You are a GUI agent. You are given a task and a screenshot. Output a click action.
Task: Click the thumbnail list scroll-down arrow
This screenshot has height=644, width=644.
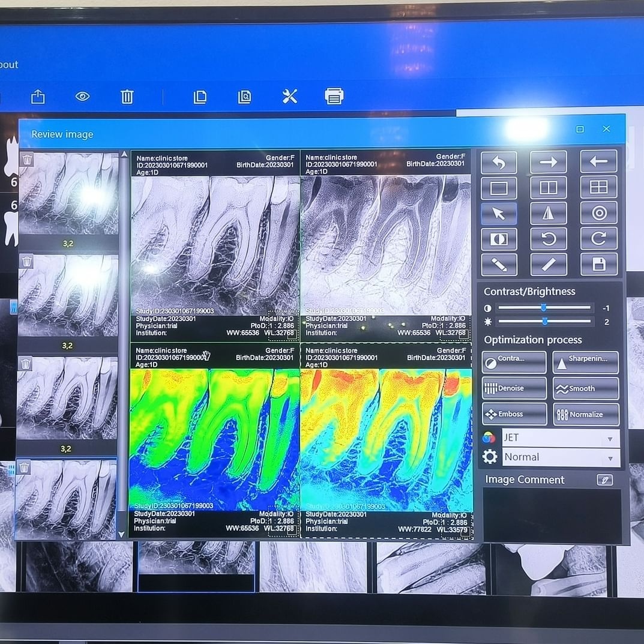[x=121, y=535]
